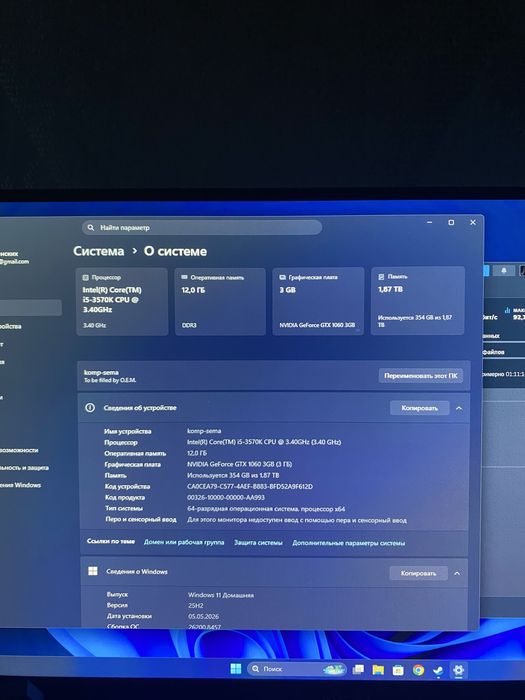Maximize the Settings window

pos(451,222)
